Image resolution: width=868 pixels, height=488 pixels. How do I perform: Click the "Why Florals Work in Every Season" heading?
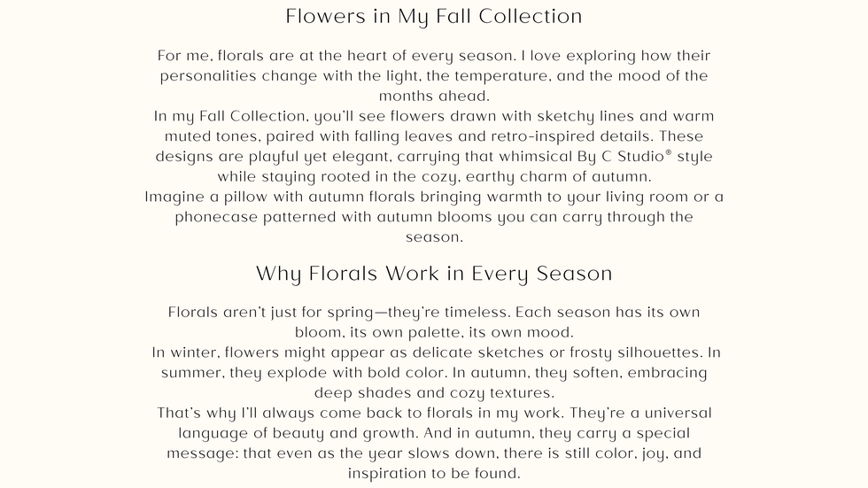point(434,274)
